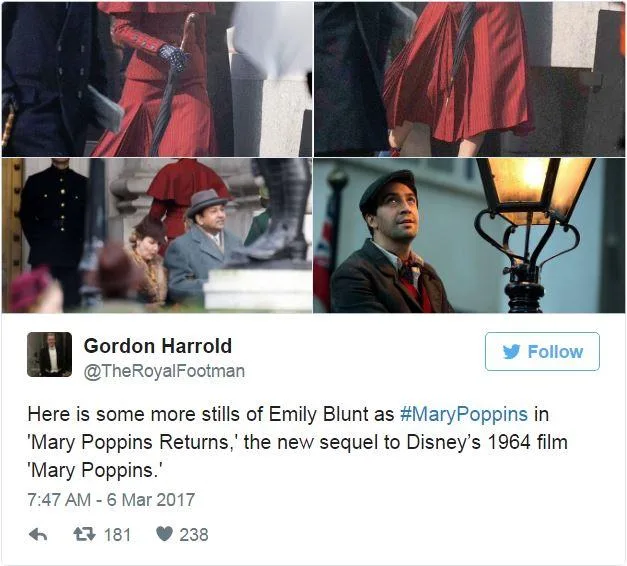Open Gordon Harrold's profile avatar
The image size is (627, 566).
pos(50,354)
